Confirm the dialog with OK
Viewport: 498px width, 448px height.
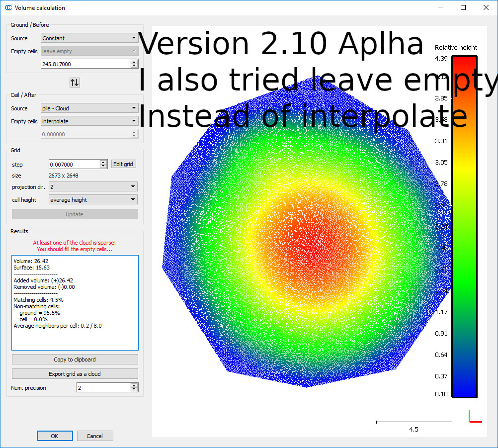pos(54,436)
